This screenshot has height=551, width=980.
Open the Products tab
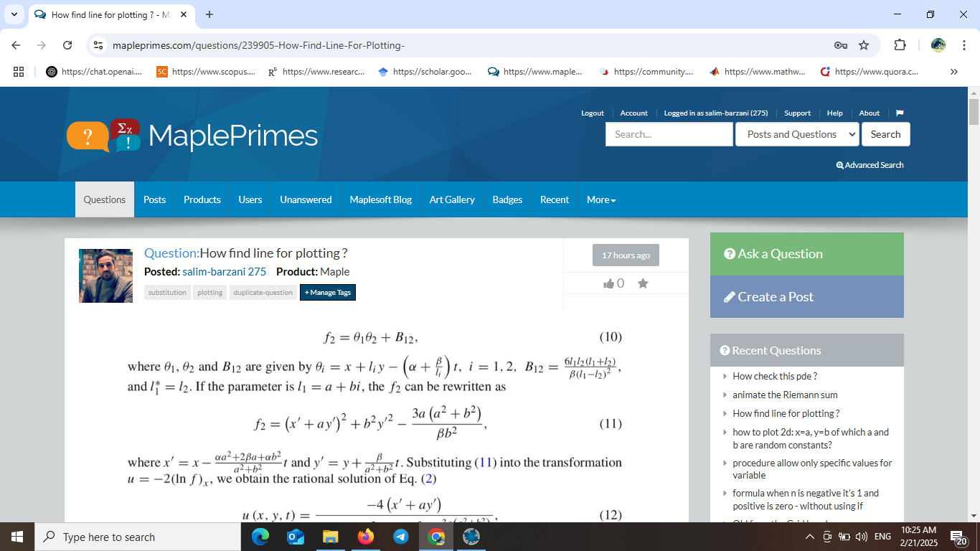click(x=202, y=199)
